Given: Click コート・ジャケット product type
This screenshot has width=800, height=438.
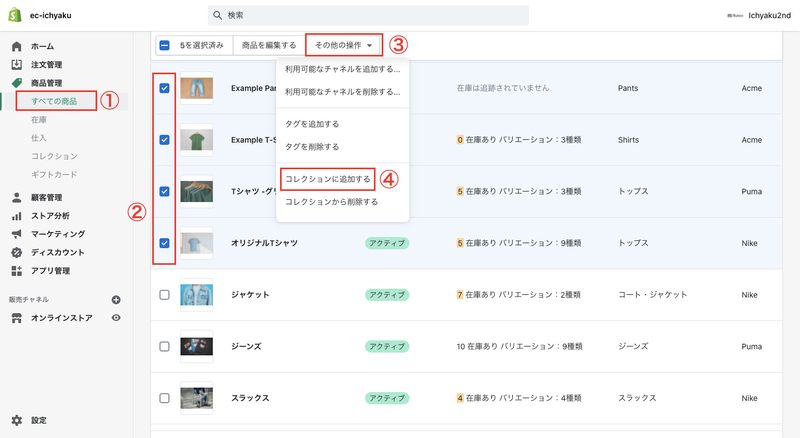Looking at the screenshot, I should pyautogui.click(x=653, y=295).
